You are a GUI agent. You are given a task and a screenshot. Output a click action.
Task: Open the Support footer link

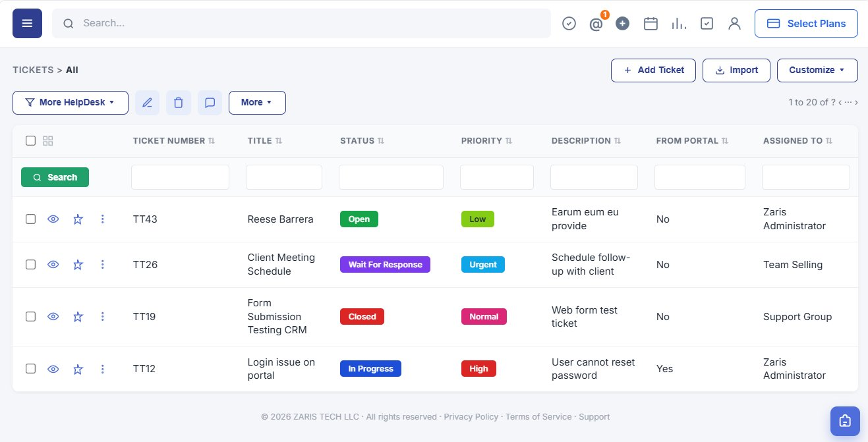pyautogui.click(x=594, y=417)
